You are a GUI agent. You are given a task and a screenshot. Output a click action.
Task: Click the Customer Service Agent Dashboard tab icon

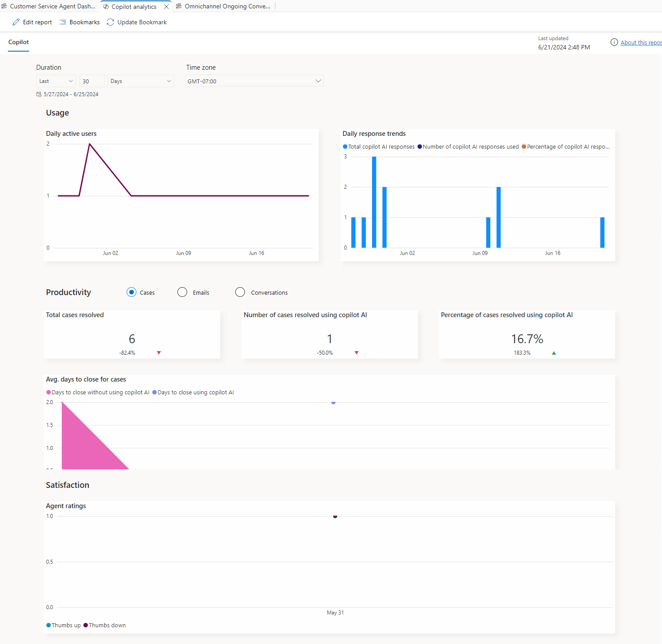click(x=4, y=6)
